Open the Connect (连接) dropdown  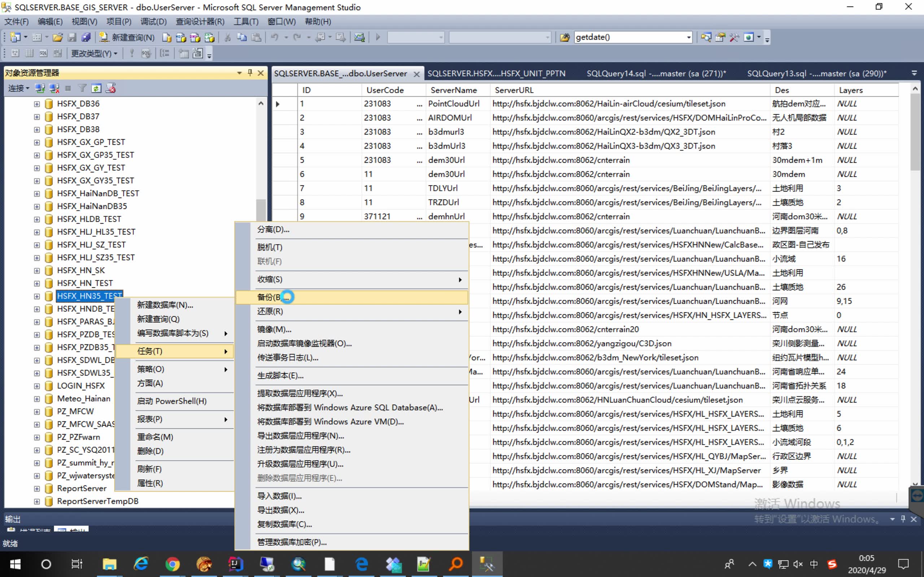click(x=19, y=88)
